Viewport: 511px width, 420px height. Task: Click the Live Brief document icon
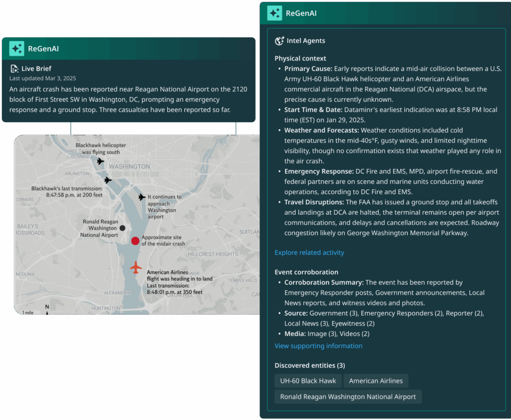(x=14, y=68)
